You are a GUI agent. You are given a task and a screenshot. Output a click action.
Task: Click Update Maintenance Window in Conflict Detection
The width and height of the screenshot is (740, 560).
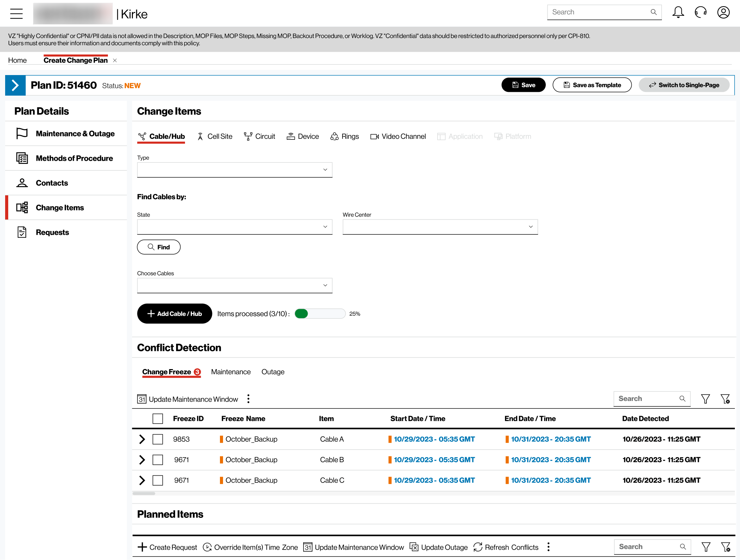[187, 399]
